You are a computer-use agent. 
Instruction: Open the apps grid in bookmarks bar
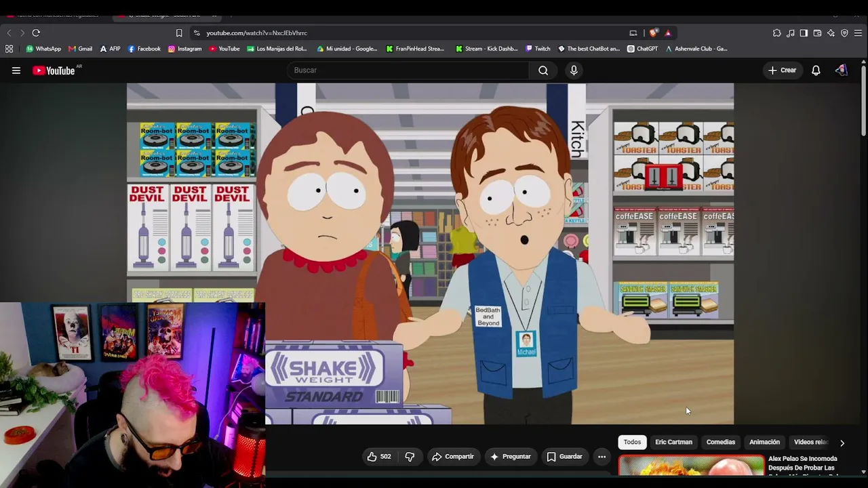[9, 49]
